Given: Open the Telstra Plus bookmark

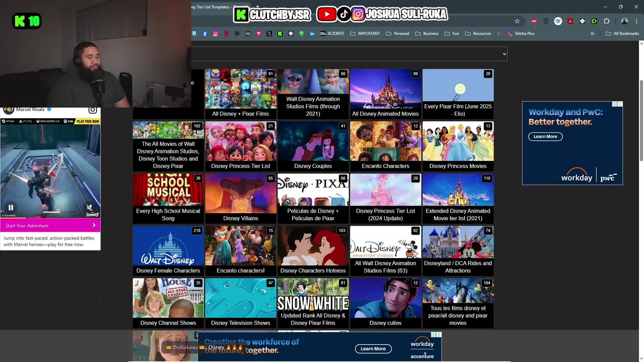Looking at the screenshot, I should [521, 34].
